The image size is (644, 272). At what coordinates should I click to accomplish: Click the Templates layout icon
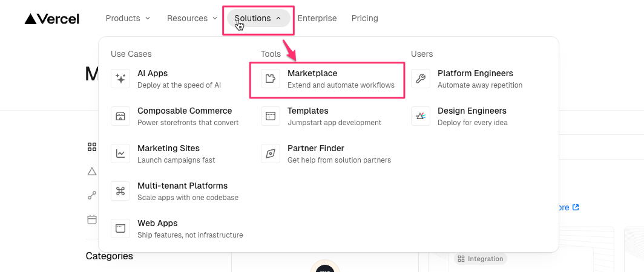[x=271, y=117]
